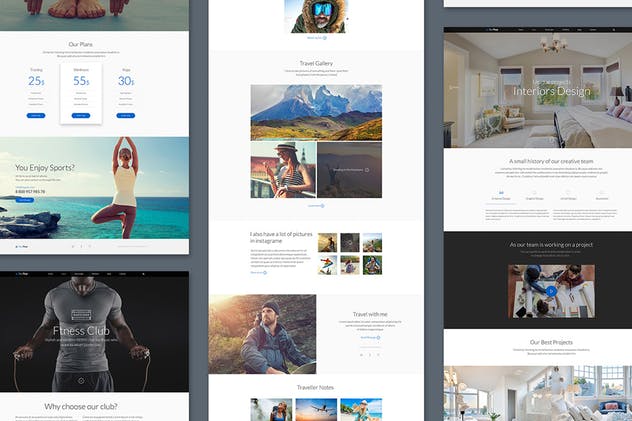Open the woman with hat gallery photo
Screen dimensions: 632x421
point(283,169)
